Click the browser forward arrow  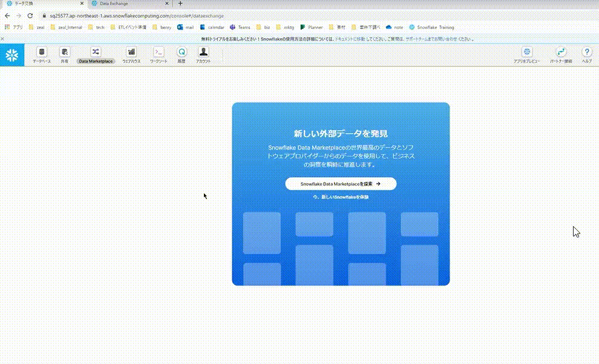(19, 16)
